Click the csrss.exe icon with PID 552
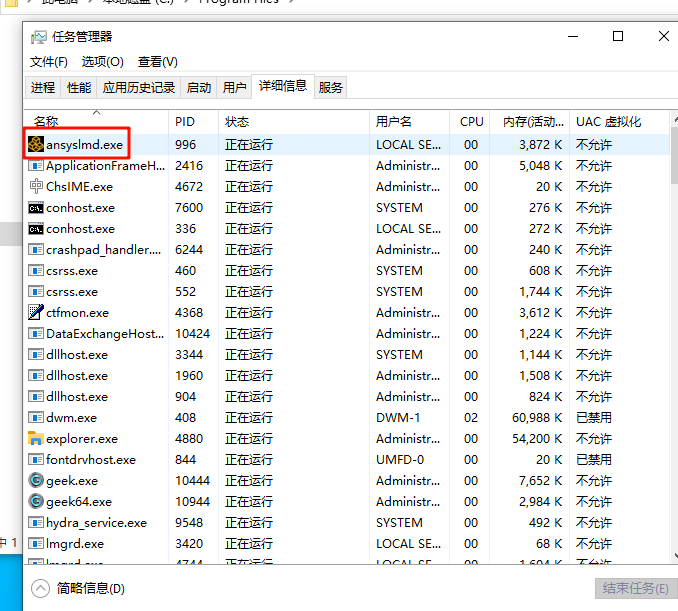Screen dimensions: 678x611 click(36, 291)
